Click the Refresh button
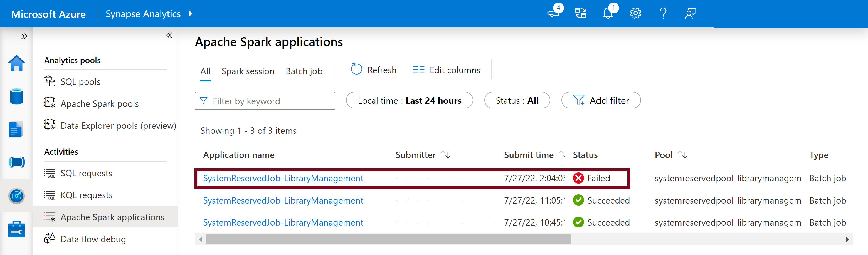This screenshot has width=868, height=255. [x=373, y=70]
